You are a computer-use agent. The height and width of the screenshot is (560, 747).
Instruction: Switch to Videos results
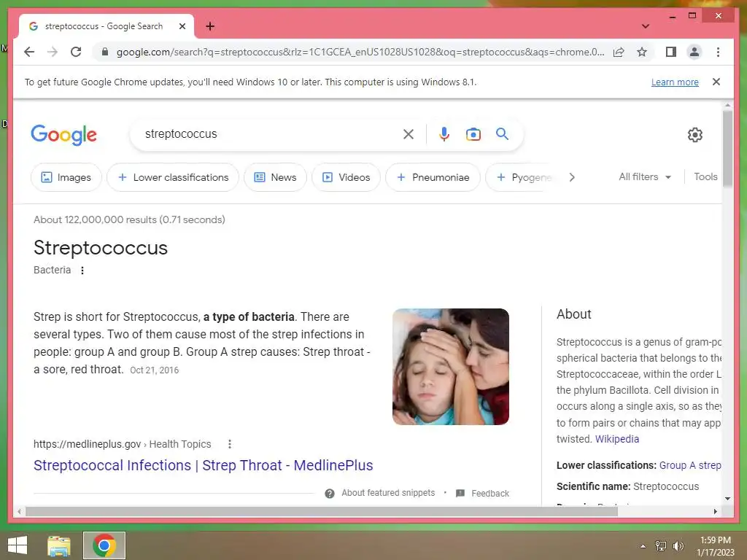click(x=347, y=177)
